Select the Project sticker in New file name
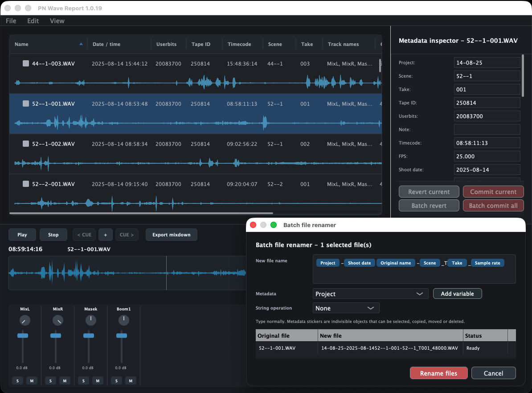Viewport: 532px width, 393px height. pyautogui.click(x=328, y=263)
